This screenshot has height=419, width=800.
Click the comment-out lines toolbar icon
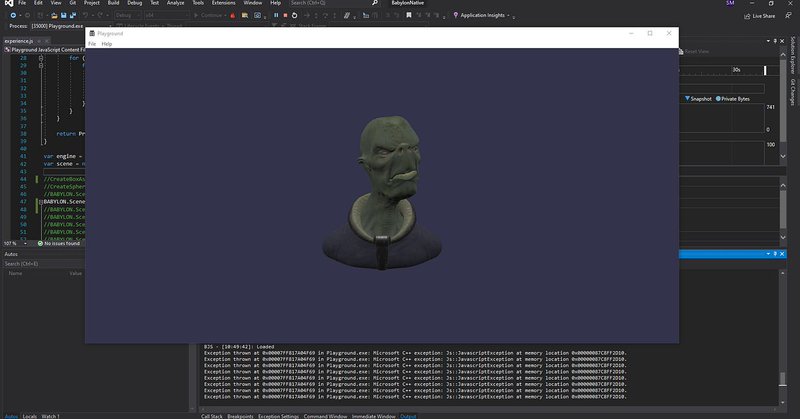(x=347, y=15)
